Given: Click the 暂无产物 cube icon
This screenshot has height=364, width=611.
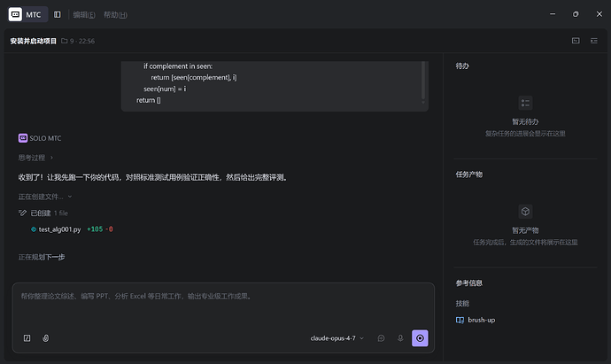Looking at the screenshot, I should (525, 212).
